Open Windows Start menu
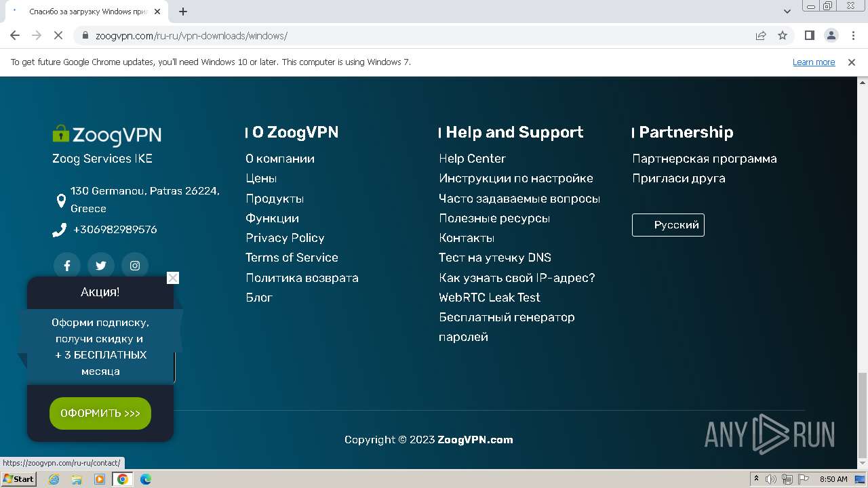Viewport: 868px width, 488px height. click(18, 479)
